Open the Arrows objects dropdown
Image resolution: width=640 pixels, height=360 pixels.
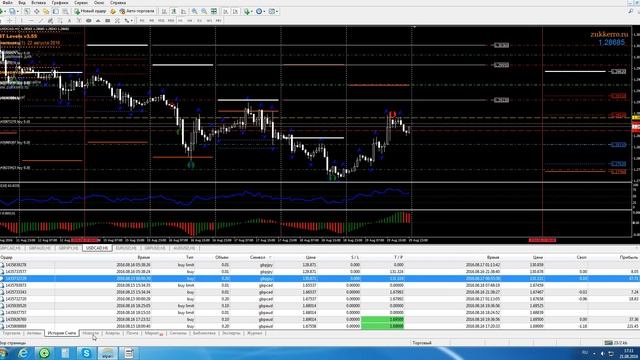pos(132,20)
